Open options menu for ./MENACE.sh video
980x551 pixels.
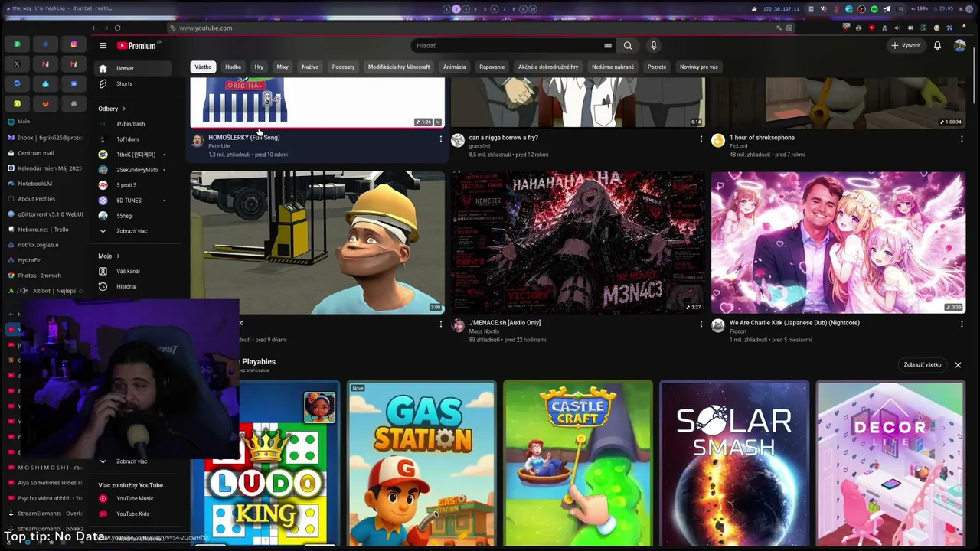click(701, 324)
